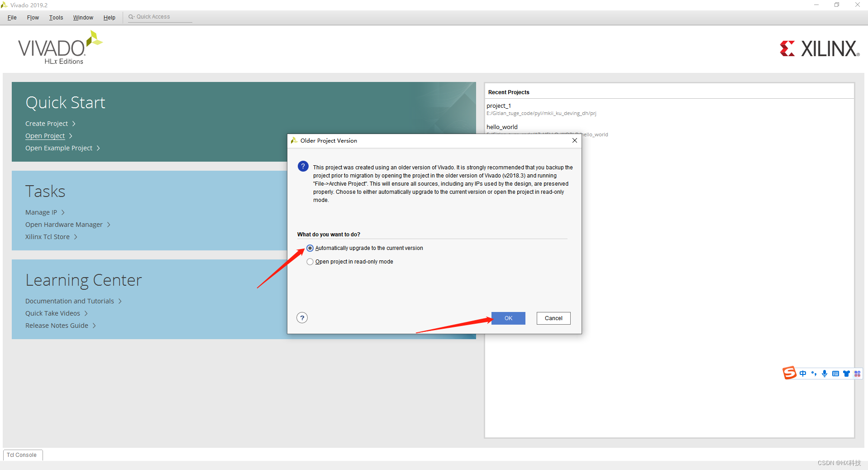Click the Open Project link
Screen dimensions: 868x470
coord(45,136)
